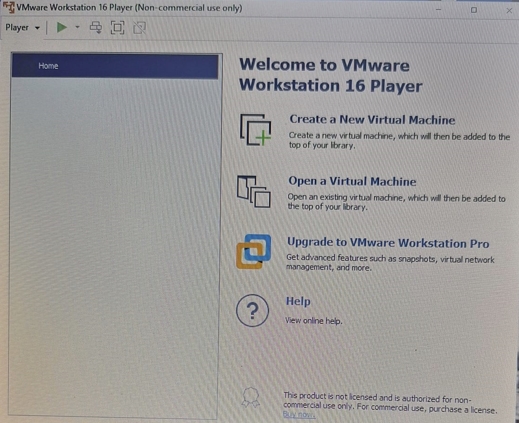Screen dimensions: 519x423
Task: Click the Buy now link
Action: tap(299, 414)
